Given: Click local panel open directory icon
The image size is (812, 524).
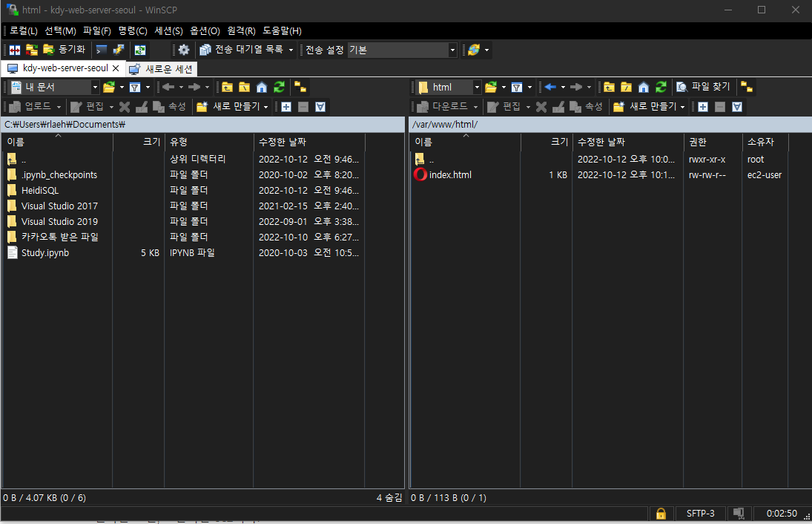Looking at the screenshot, I should coord(109,87).
